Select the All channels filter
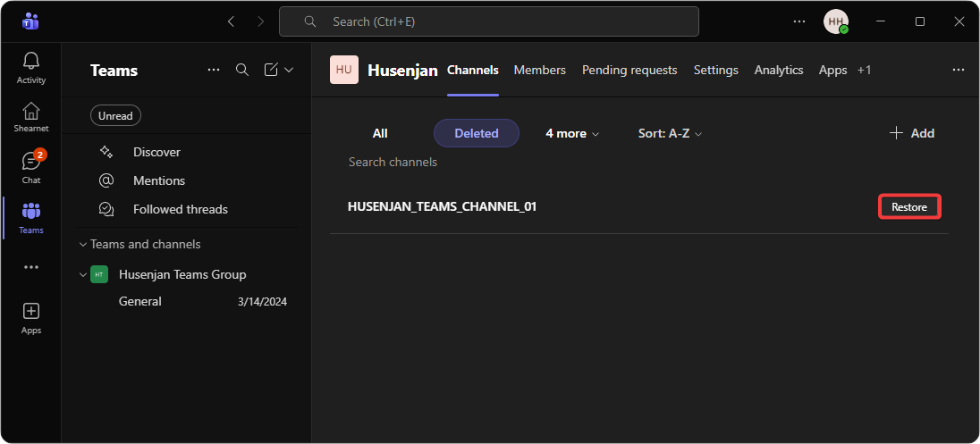This screenshot has height=444, width=980. [x=380, y=133]
